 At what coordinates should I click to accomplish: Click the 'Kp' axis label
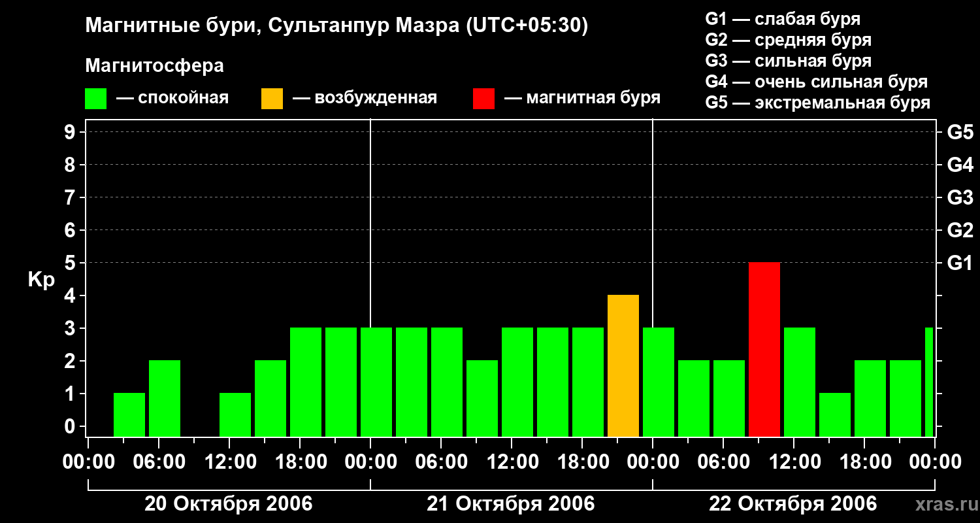click(x=41, y=280)
